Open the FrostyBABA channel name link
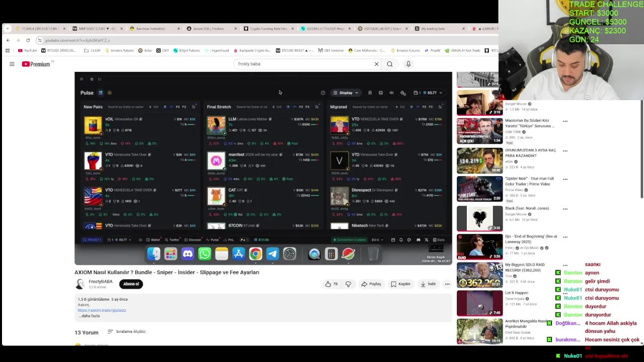644x362 pixels. (101, 282)
